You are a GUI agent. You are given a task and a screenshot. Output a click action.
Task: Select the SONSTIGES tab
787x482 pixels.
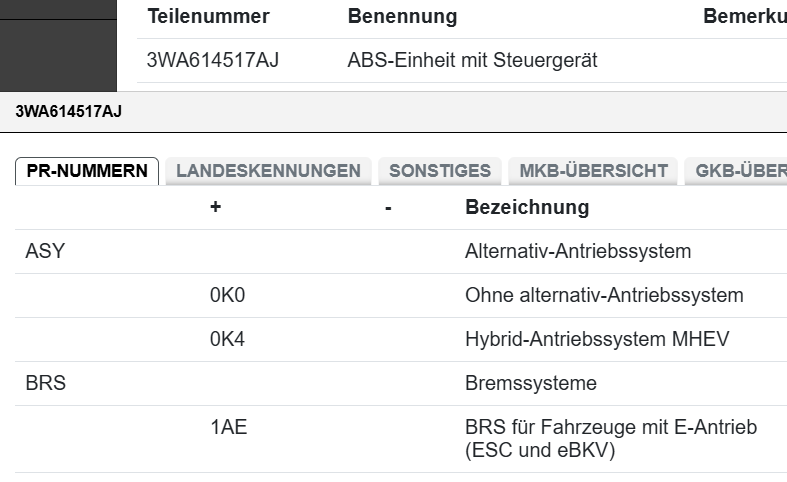440,171
